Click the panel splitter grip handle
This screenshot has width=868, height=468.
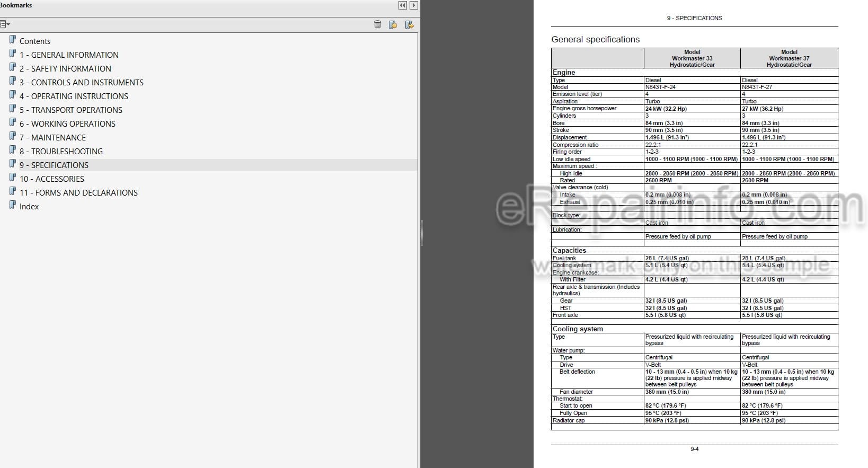pyautogui.click(x=422, y=233)
